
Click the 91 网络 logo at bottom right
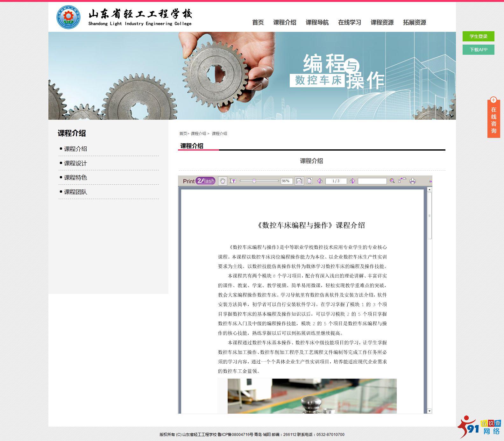pyautogui.click(x=480, y=427)
